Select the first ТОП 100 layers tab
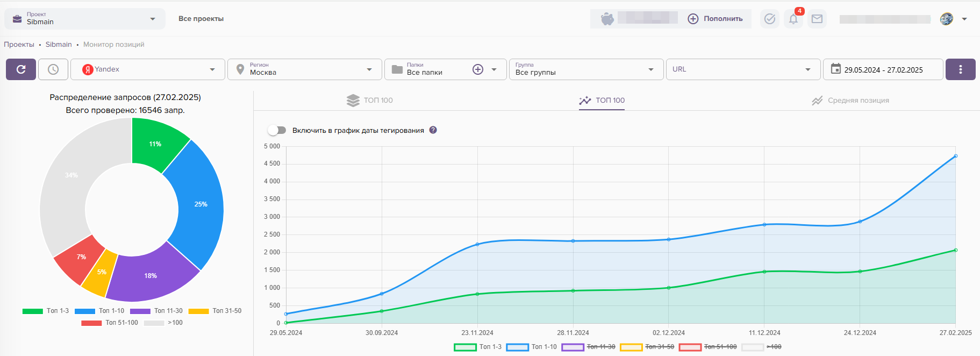This screenshot has height=356, width=980. pos(370,101)
